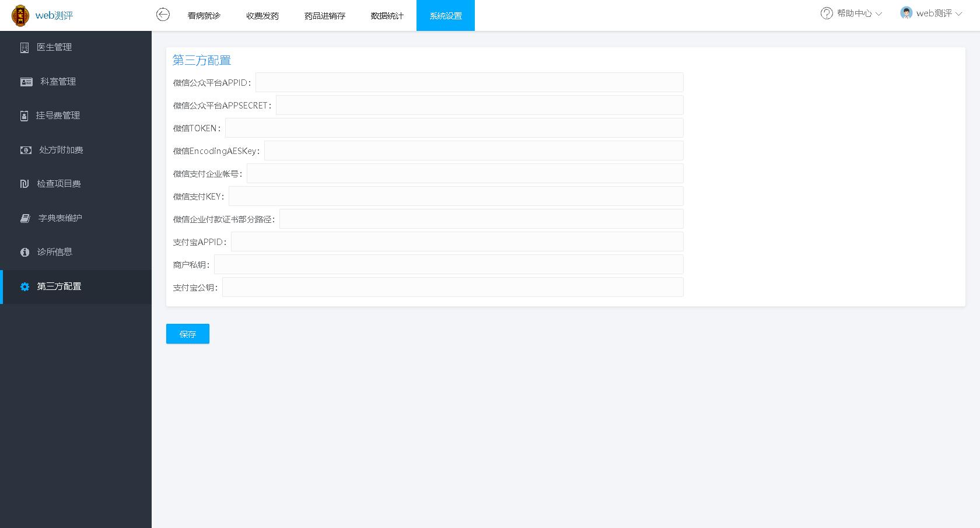Click the back arrow circle icon
The width and height of the screenshot is (980, 528).
tap(163, 15)
